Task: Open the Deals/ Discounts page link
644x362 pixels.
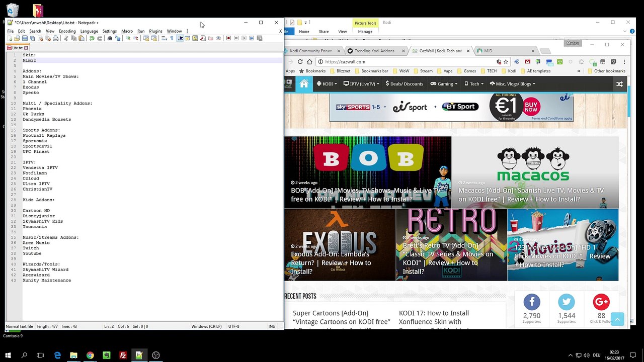Action: [405, 84]
